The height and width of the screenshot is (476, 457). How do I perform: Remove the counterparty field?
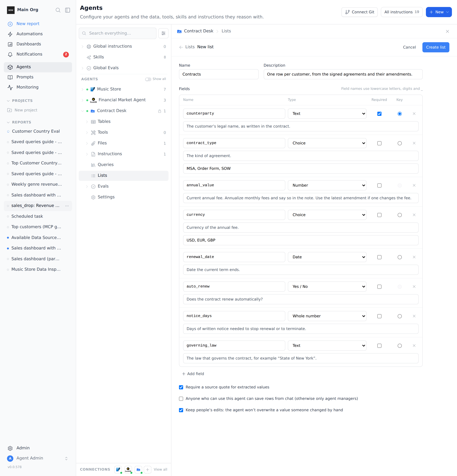[414, 114]
